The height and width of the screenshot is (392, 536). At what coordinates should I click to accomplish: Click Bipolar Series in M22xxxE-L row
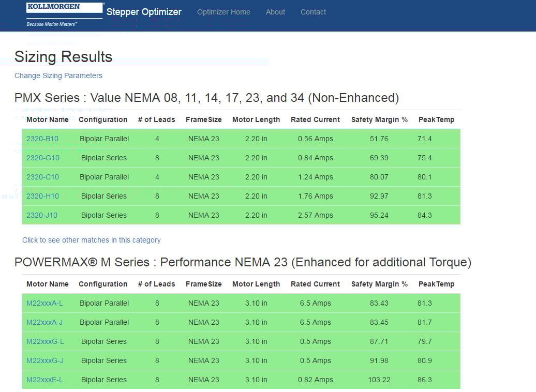pyautogui.click(x=104, y=380)
